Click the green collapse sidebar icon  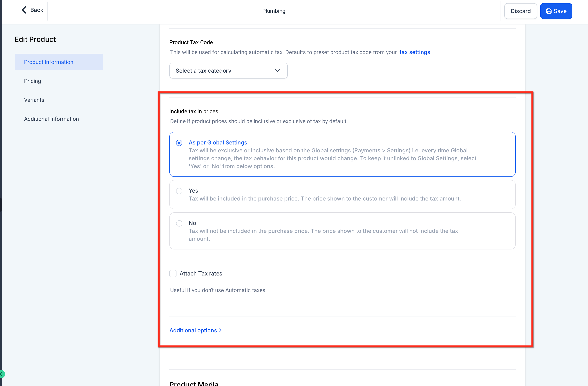point(2,374)
